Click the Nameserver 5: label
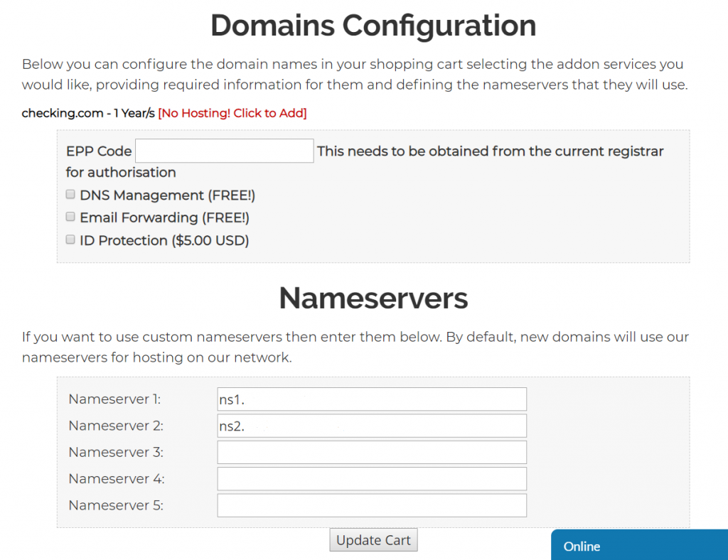 click(116, 505)
